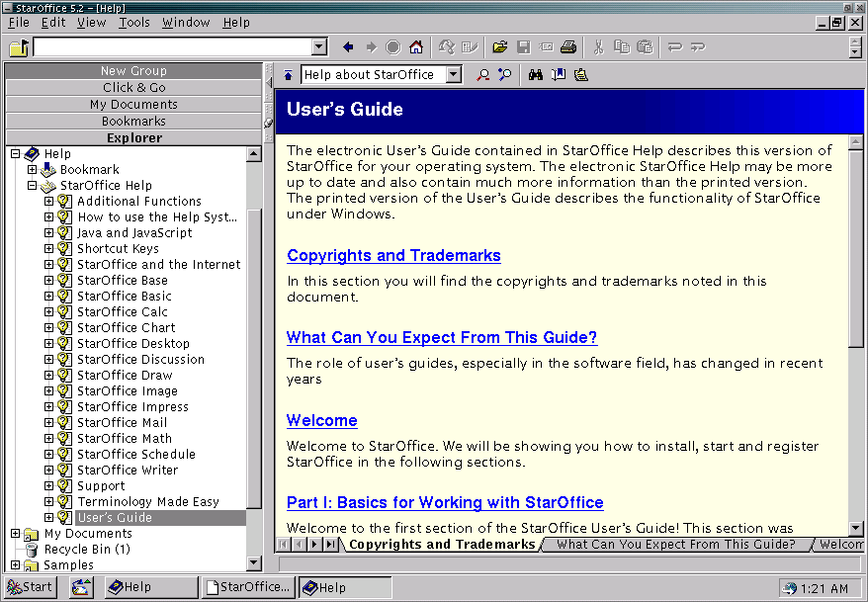Collapse the StarOffice Help tree node
Viewport: 868px width, 602px height.
(33, 185)
